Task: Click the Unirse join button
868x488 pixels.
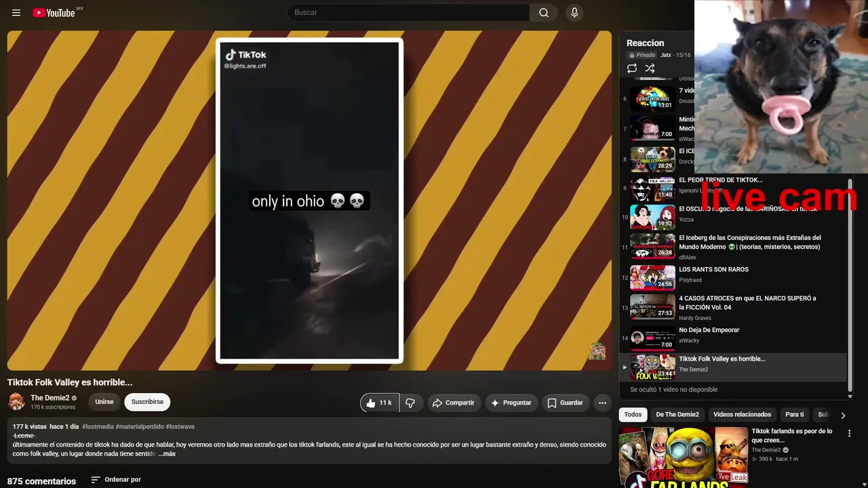Action: point(104,402)
